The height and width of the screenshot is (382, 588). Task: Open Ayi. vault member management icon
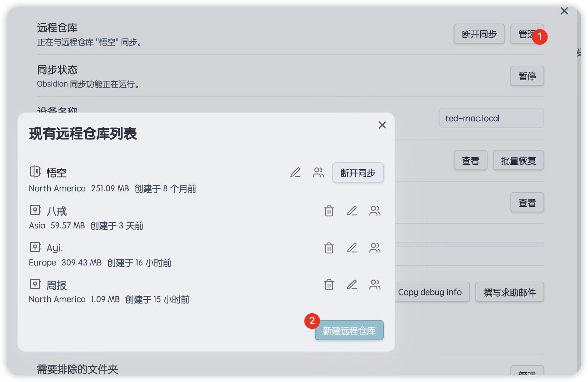pos(374,248)
